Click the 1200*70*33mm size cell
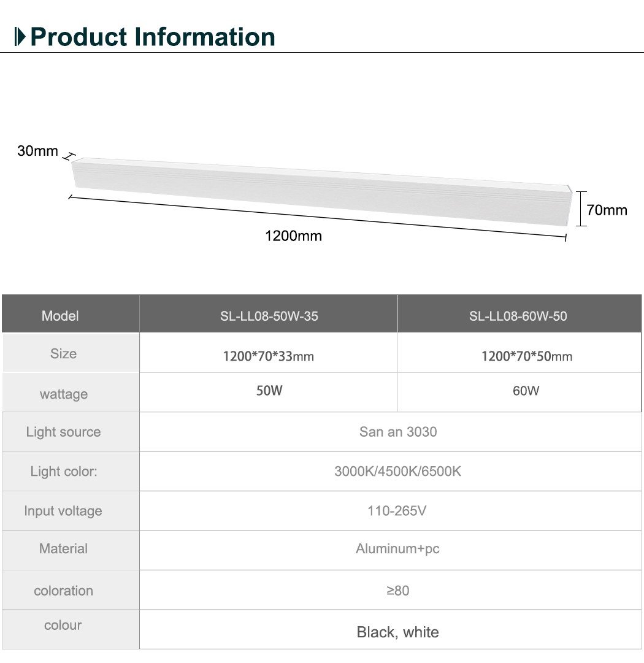 pyautogui.click(x=269, y=356)
